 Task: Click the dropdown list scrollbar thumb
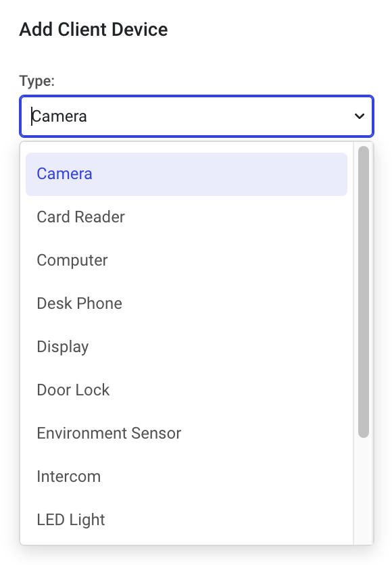tap(364, 292)
